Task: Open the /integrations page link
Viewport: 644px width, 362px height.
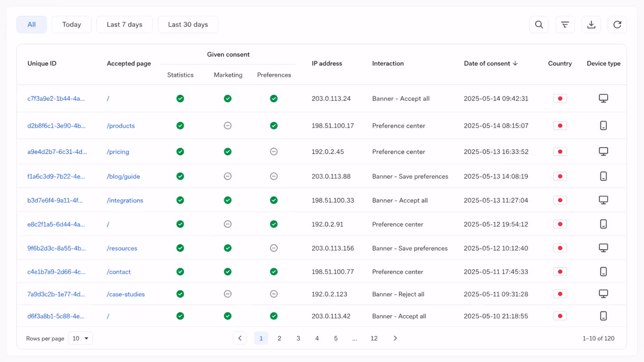Action: point(125,200)
